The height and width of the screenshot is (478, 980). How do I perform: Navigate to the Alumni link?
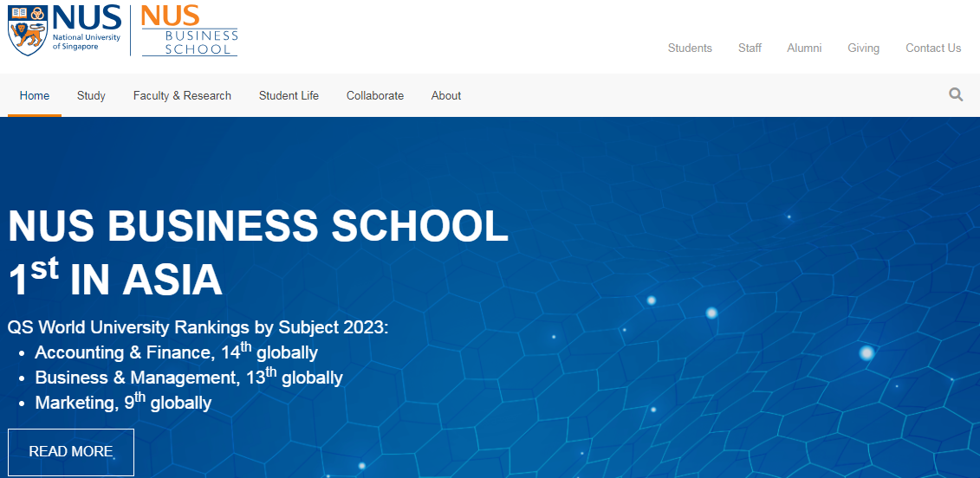804,48
